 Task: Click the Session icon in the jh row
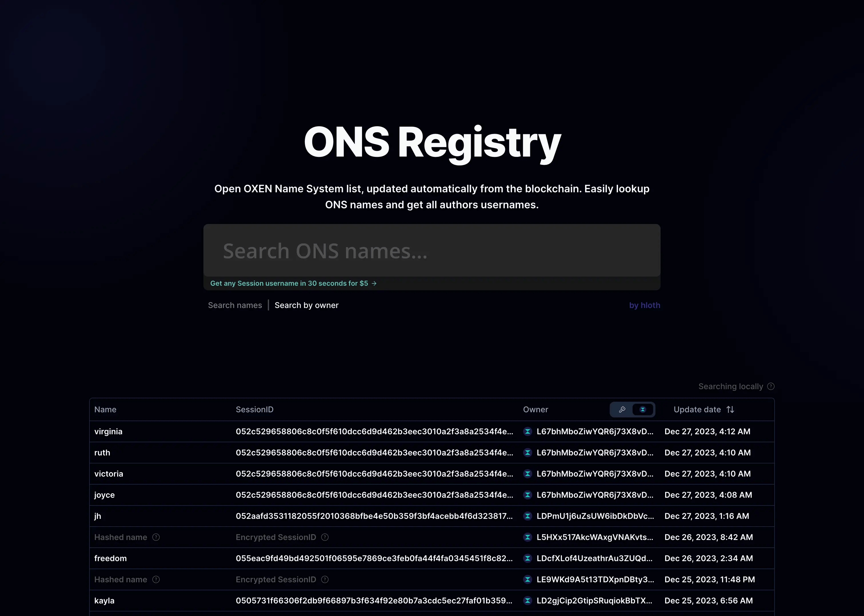tap(528, 516)
